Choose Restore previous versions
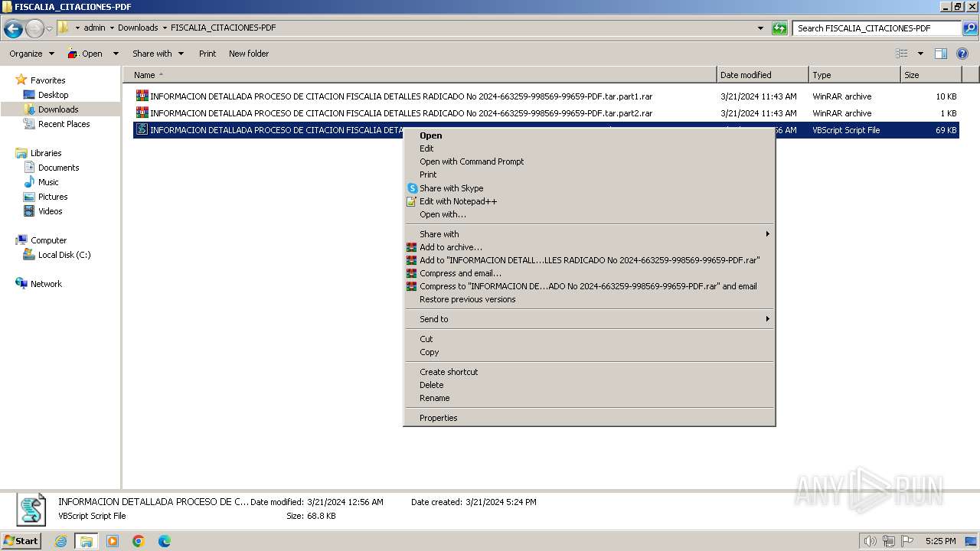980x551 pixels. coord(590,299)
